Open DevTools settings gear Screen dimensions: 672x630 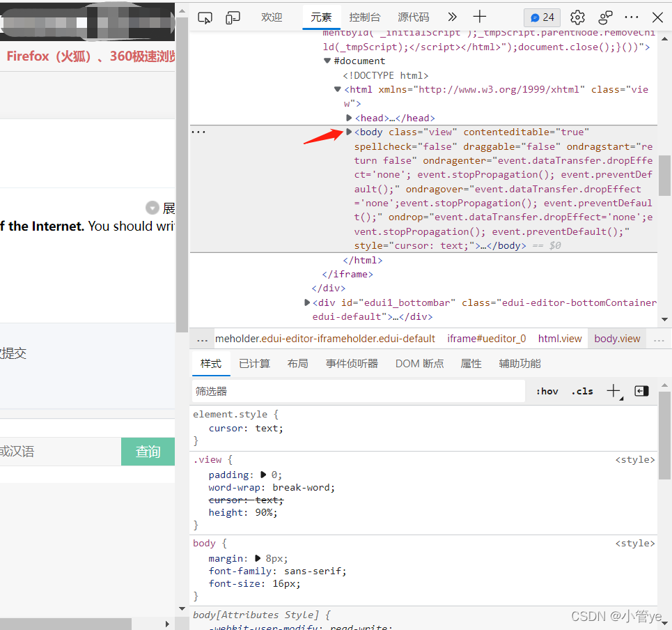(577, 17)
